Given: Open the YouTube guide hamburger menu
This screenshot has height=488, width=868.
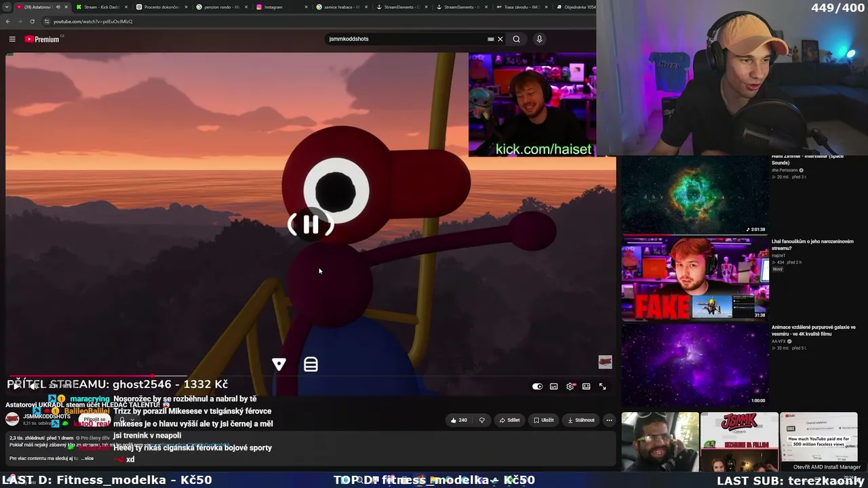Looking at the screenshot, I should (x=12, y=39).
